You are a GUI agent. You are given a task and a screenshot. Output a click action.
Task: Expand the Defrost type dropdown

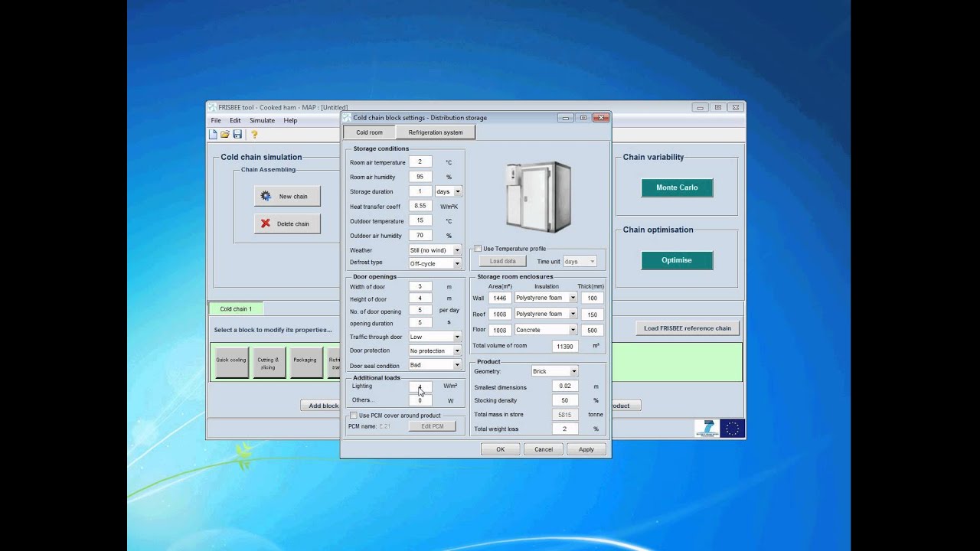(x=435, y=263)
